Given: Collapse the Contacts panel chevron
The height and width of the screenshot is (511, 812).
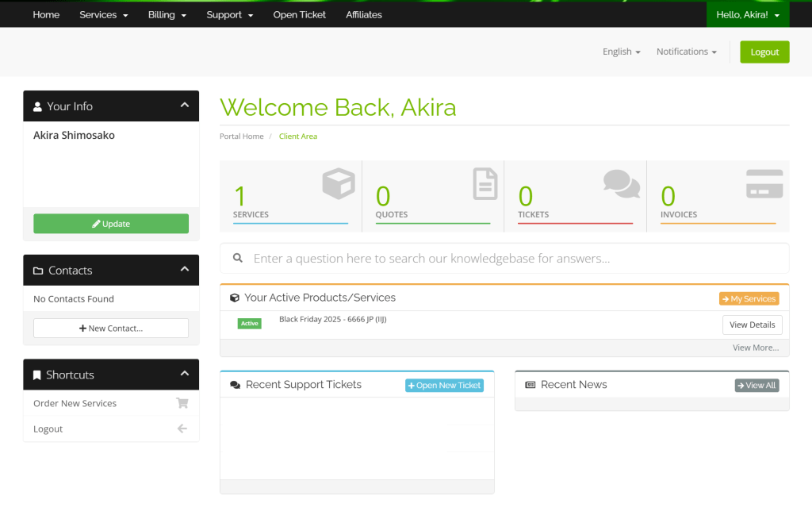Looking at the screenshot, I should [184, 270].
